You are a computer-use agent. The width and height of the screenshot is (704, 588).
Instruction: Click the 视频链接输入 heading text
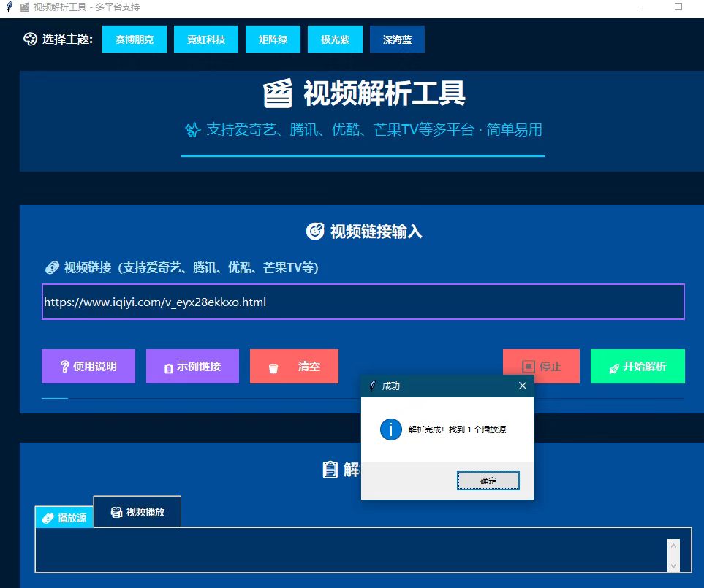tap(376, 232)
